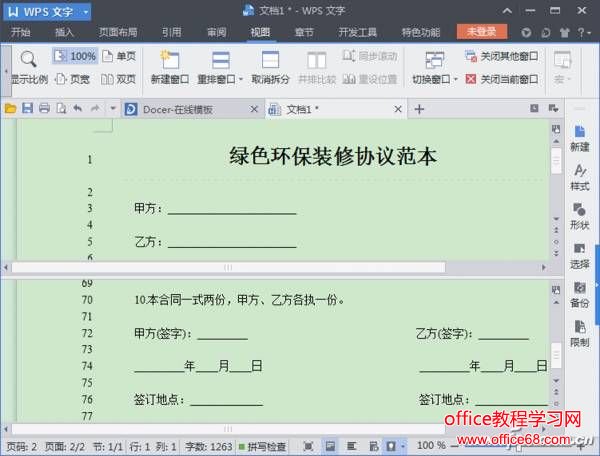
Task: Click lower pane vertical scroll thumb
Action: 556,355
